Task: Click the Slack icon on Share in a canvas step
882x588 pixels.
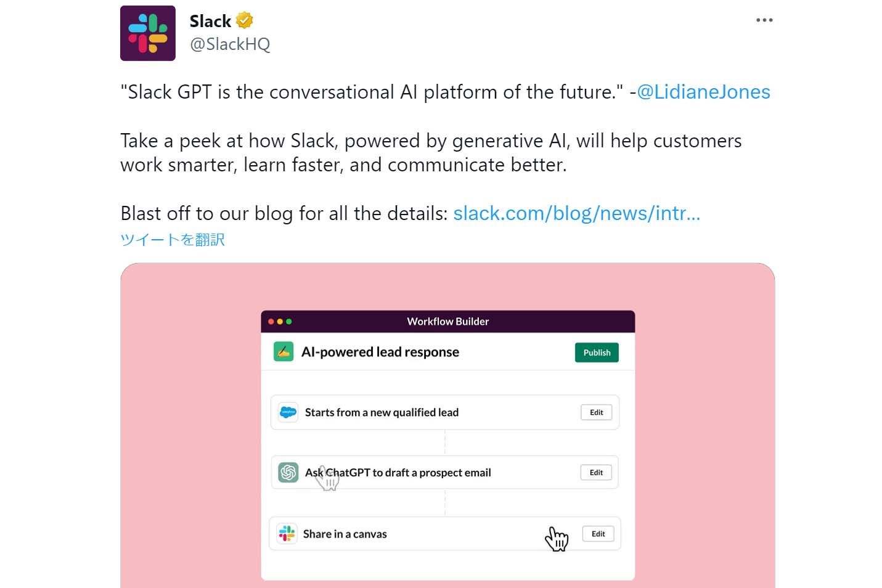Action: pyautogui.click(x=288, y=534)
